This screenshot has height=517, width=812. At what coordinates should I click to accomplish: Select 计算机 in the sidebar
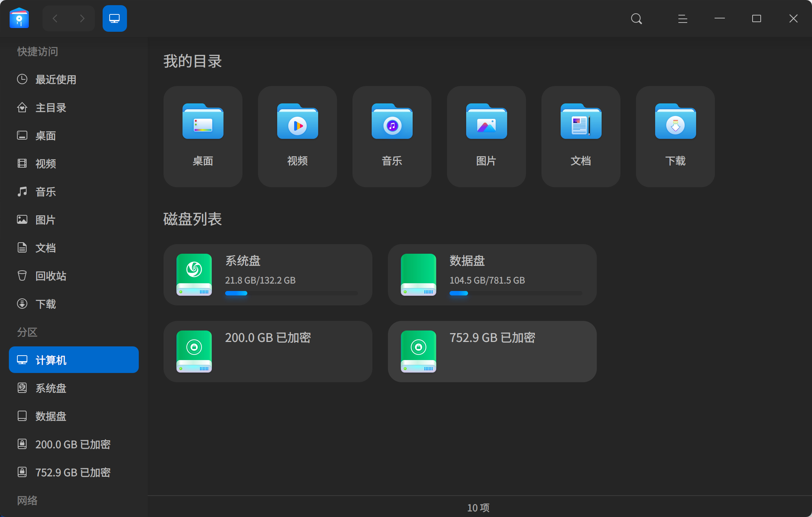[x=74, y=360]
